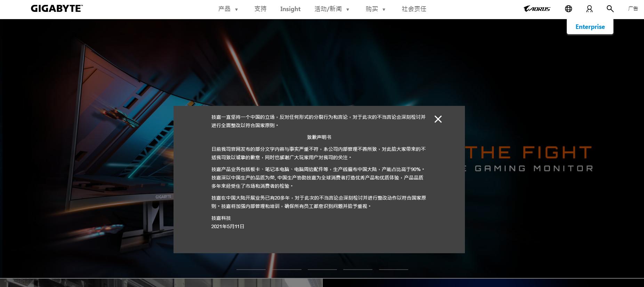Open the search magnifier icon
Viewport: 644px width, 287px height.
(610, 9)
